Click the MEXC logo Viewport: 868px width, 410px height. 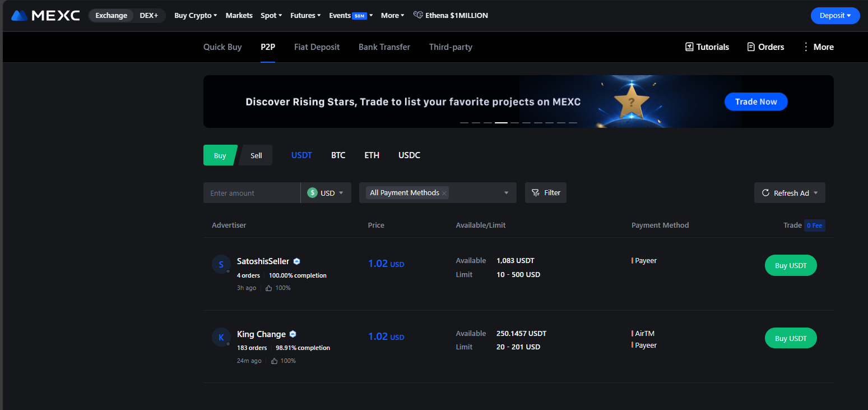click(45, 15)
